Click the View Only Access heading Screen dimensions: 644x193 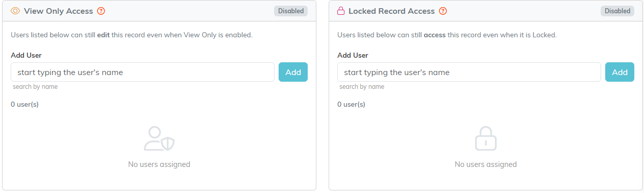click(x=59, y=11)
